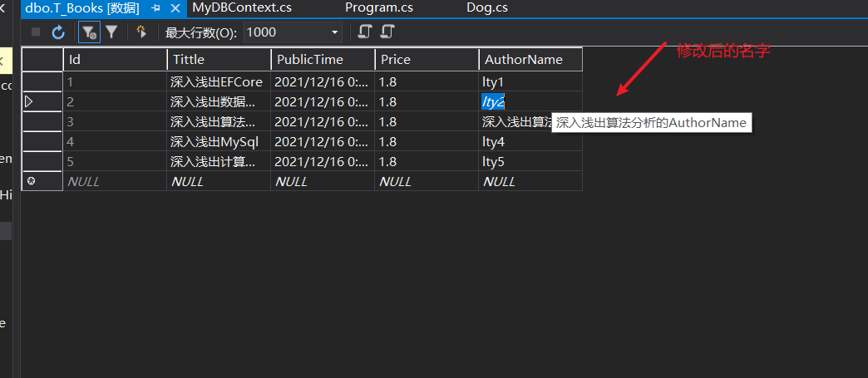Click the AuthorName cell lty1
The width and height of the screenshot is (868, 378).
click(x=530, y=82)
